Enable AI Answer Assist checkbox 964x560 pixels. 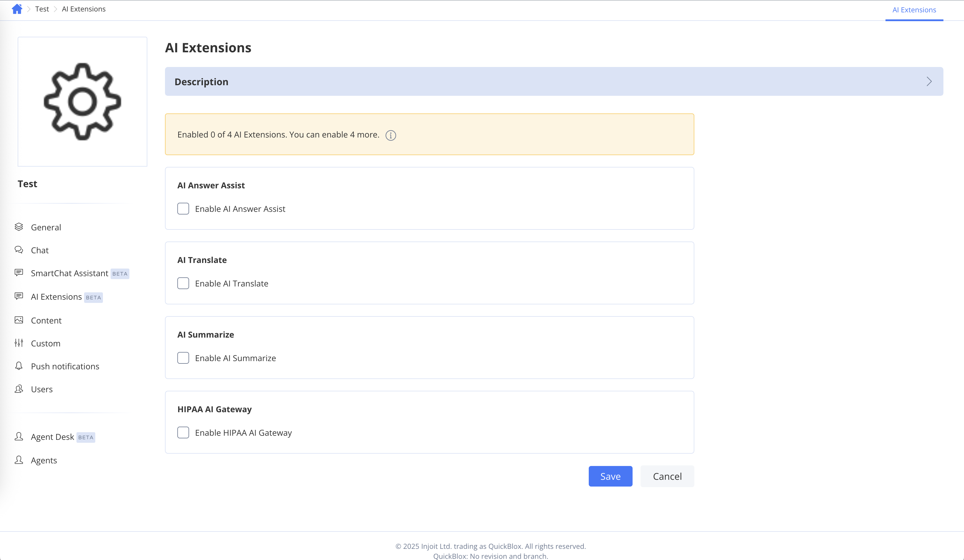(183, 209)
